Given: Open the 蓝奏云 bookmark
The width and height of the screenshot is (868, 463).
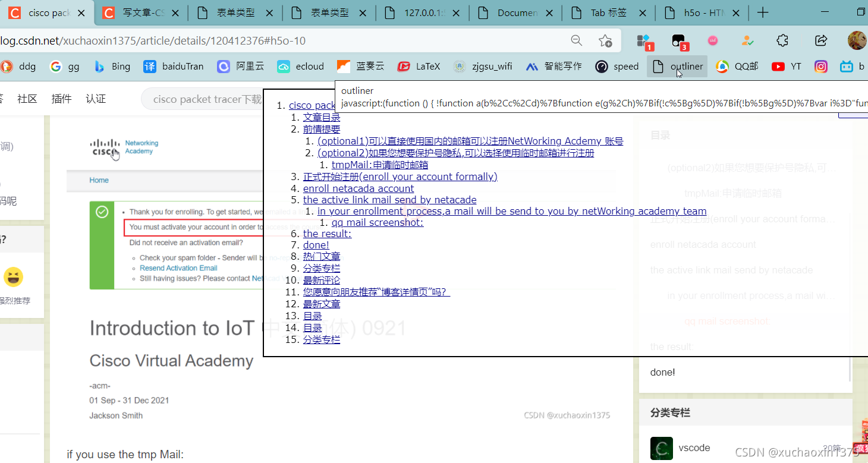Looking at the screenshot, I should tap(361, 67).
